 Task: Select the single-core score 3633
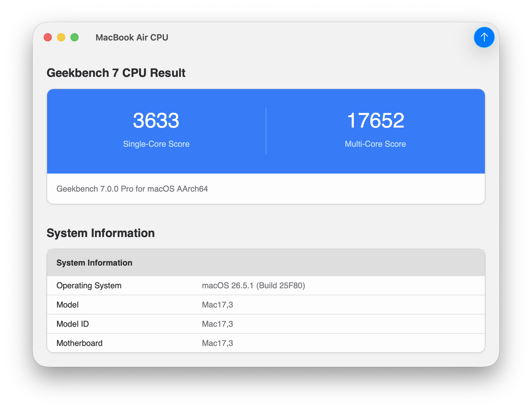156,121
